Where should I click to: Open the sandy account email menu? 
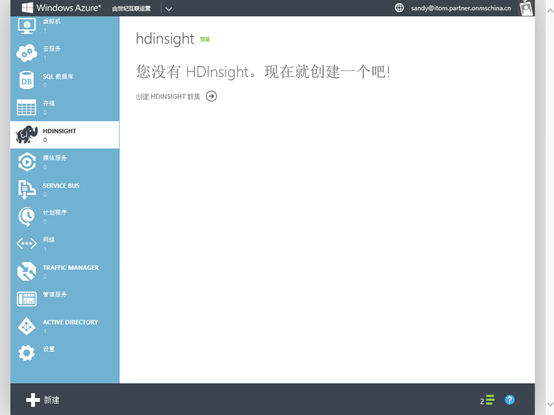click(x=461, y=8)
